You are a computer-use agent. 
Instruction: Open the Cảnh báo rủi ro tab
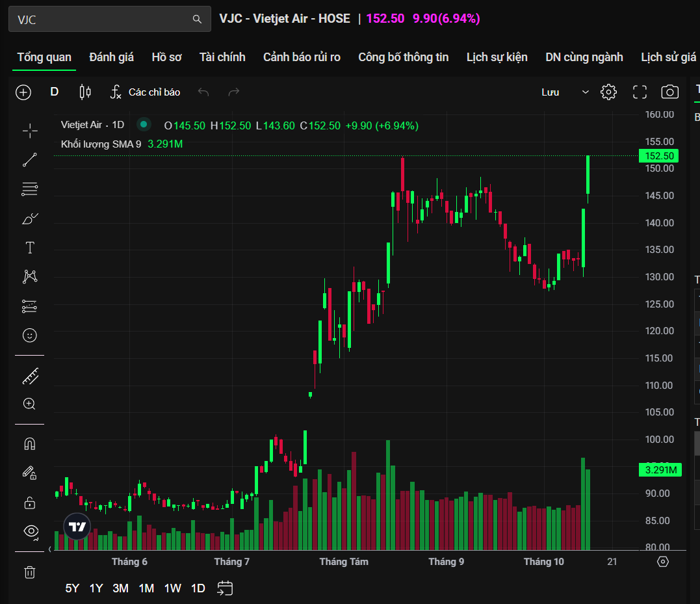click(x=302, y=57)
